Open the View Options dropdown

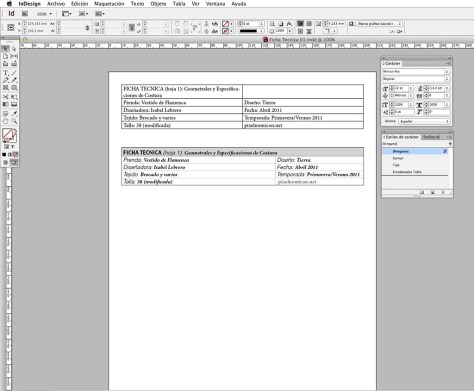(67, 14)
